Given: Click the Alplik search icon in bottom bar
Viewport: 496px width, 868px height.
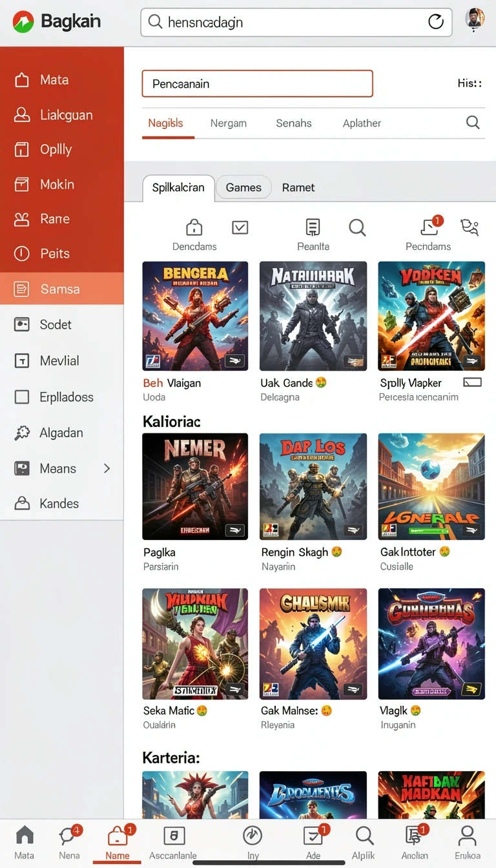Looking at the screenshot, I should coord(364,835).
